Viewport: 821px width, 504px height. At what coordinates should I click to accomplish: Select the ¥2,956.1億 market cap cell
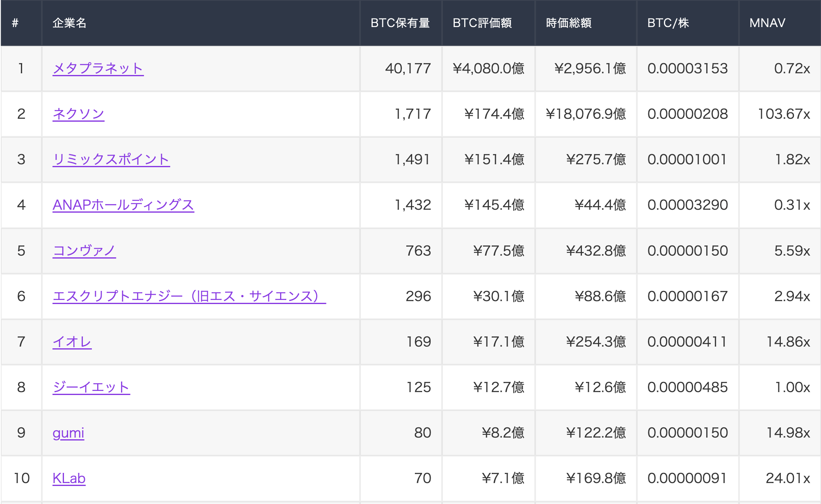click(x=586, y=68)
